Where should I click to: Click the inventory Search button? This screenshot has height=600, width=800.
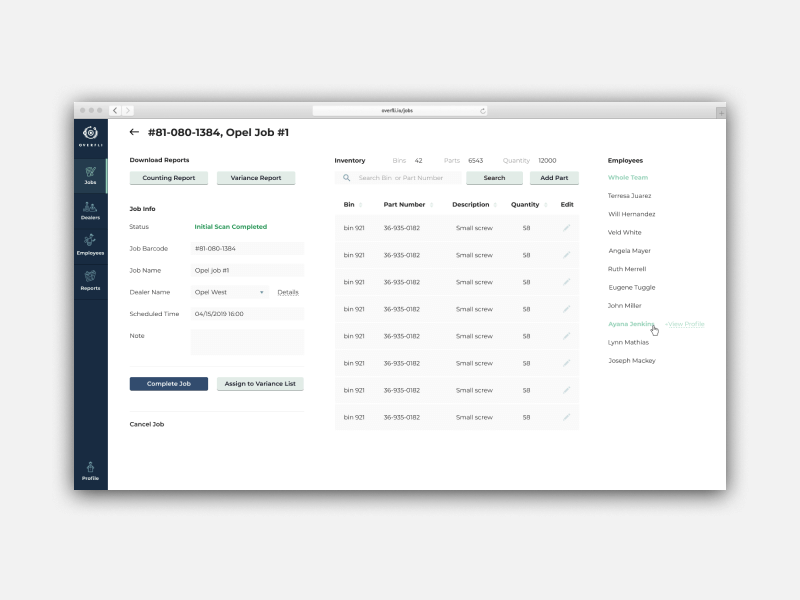click(494, 178)
